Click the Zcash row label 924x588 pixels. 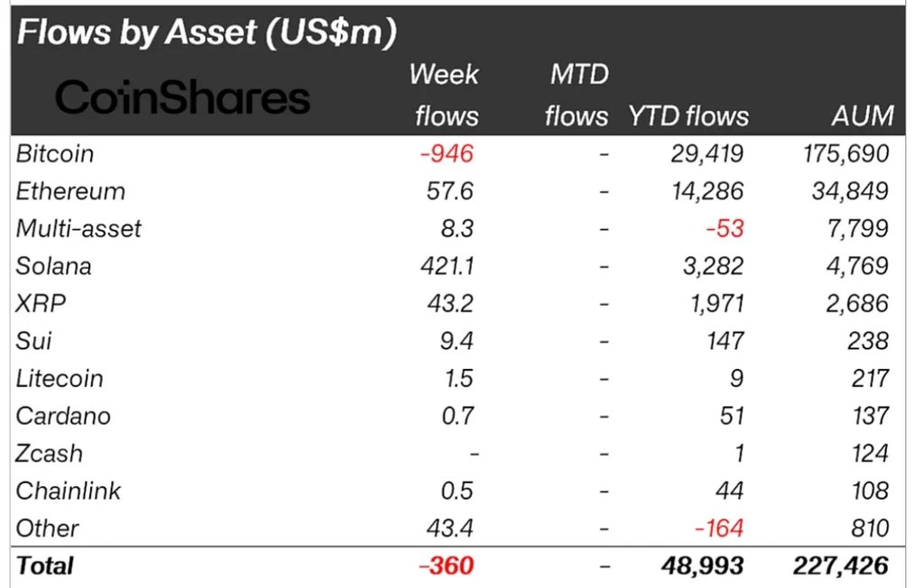click(49, 454)
